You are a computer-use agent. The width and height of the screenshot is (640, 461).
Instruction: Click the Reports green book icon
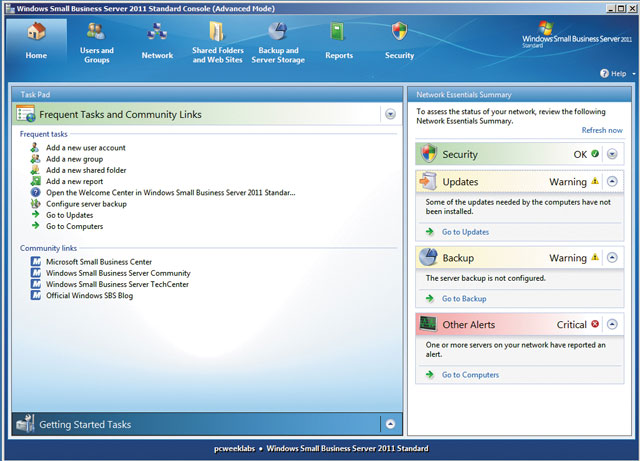[x=338, y=32]
